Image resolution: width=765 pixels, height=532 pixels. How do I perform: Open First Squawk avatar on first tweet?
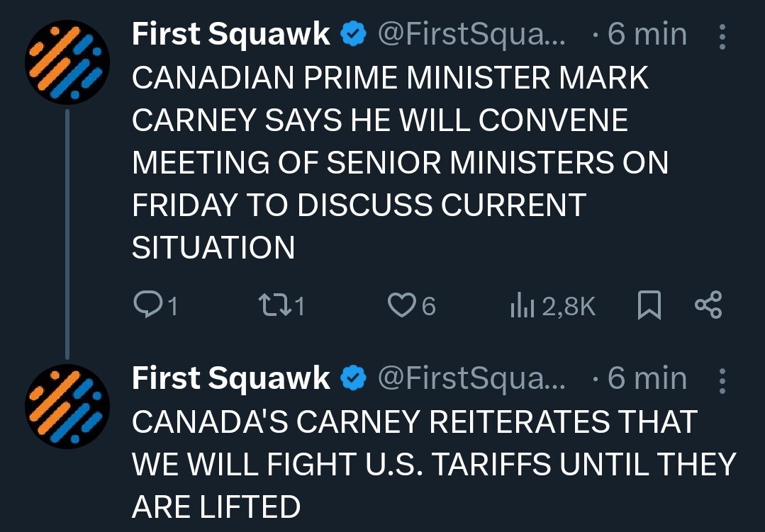(67, 62)
